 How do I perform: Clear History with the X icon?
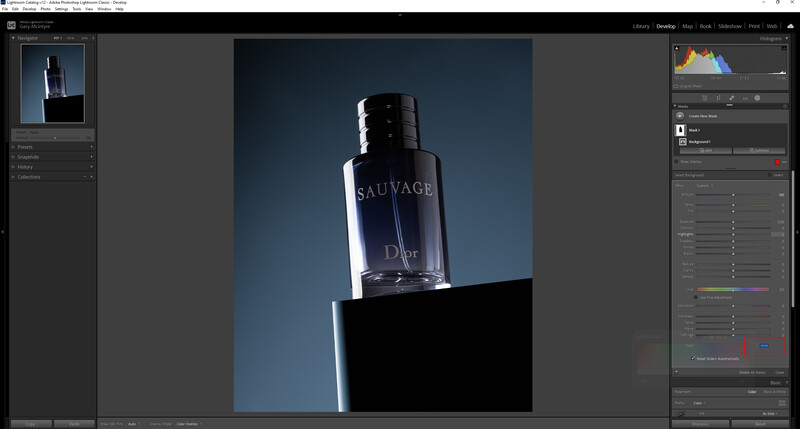coord(91,167)
